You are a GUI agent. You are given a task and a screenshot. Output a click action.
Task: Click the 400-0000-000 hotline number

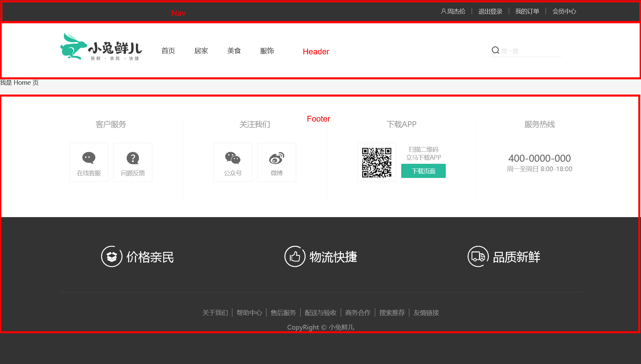[x=540, y=158]
